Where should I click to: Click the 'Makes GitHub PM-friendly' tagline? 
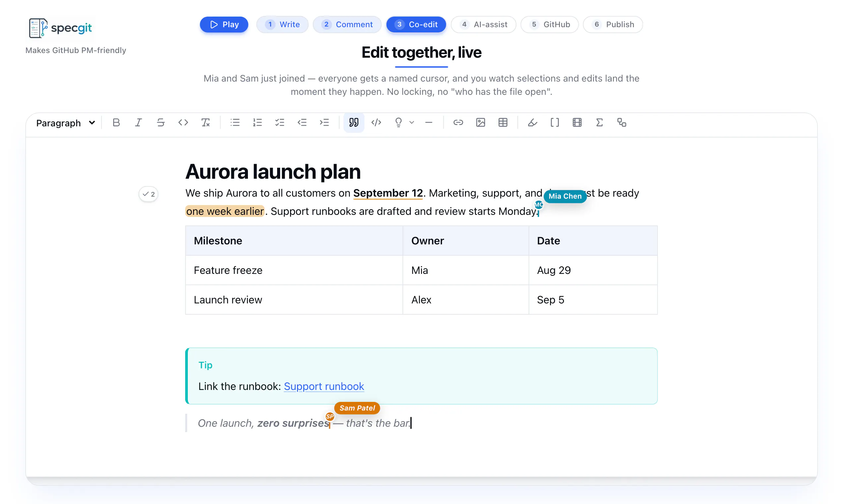(76, 50)
